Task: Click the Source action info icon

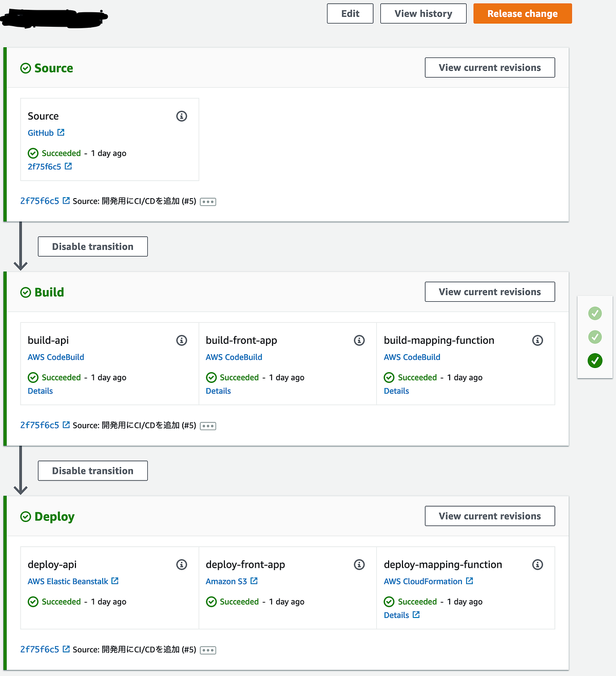Action: click(x=181, y=116)
